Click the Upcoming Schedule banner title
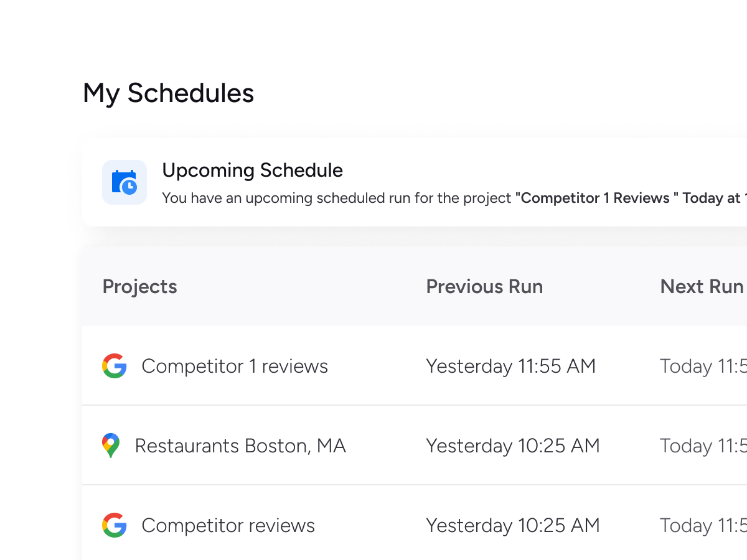The width and height of the screenshot is (747, 560). point(252,170)
